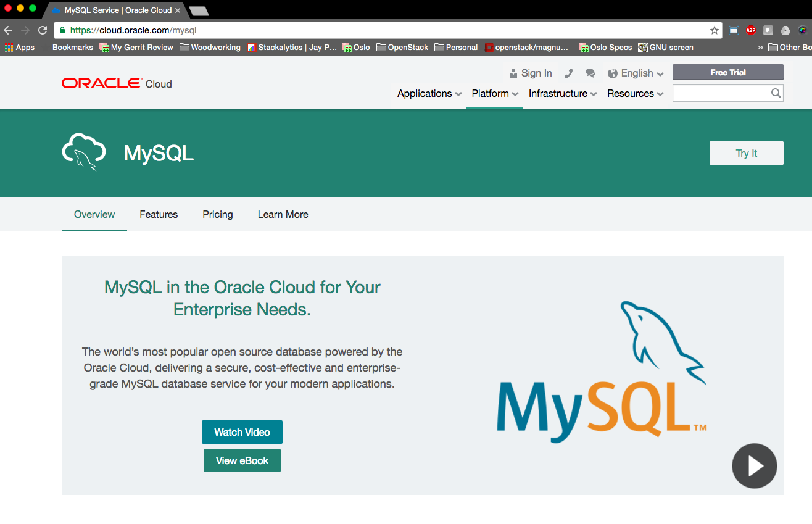Image resolution: width=812 pixels, height=524 pixels.
Task: Open a new browser tab
Action: pos(199,10)
